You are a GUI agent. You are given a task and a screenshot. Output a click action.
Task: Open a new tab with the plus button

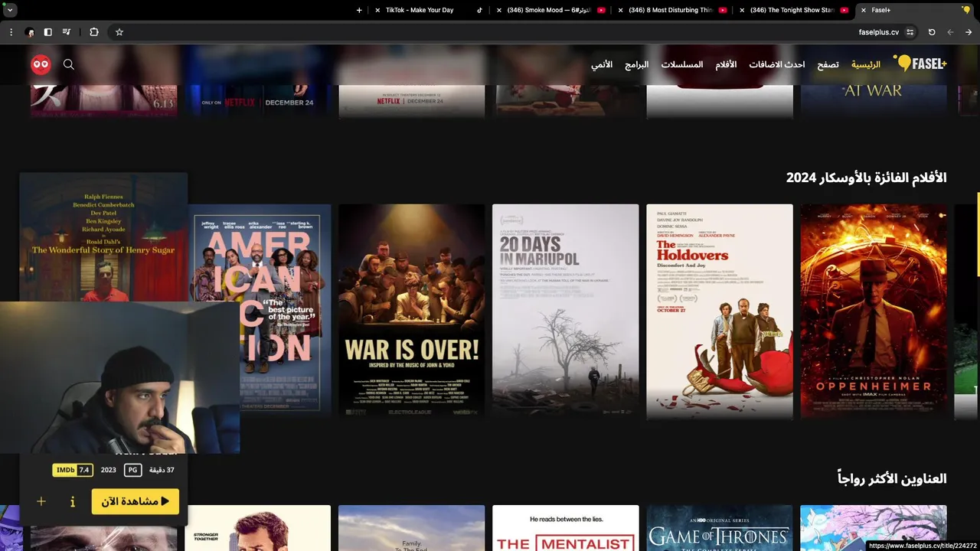pyautogui.click(x=359, y=10)
